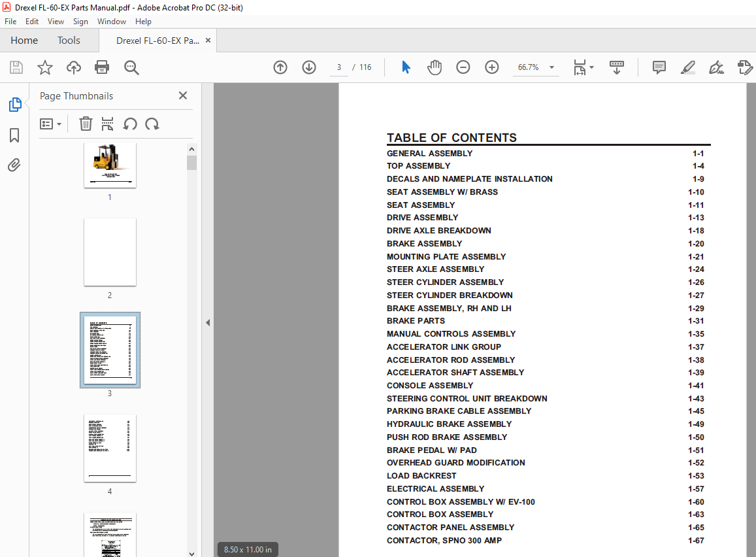Screen dimensions: 756x557
Task: Go to the previous page
Action: point(280,67)
